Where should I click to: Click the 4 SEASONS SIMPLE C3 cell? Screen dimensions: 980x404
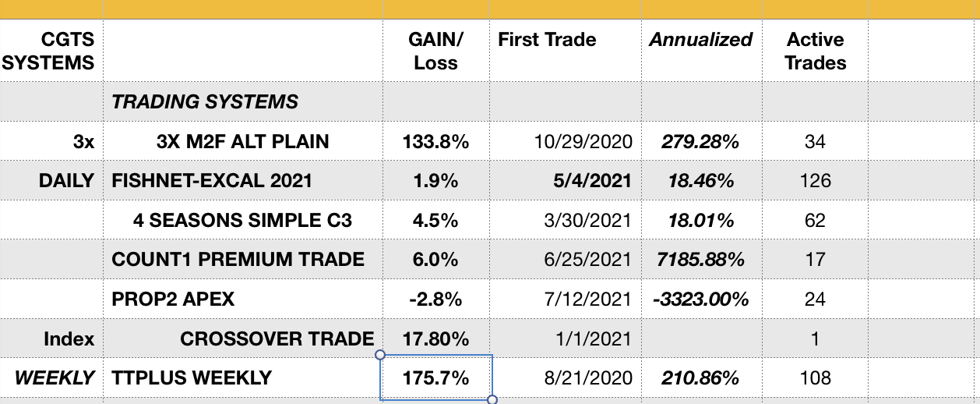[x=242, y=221]
